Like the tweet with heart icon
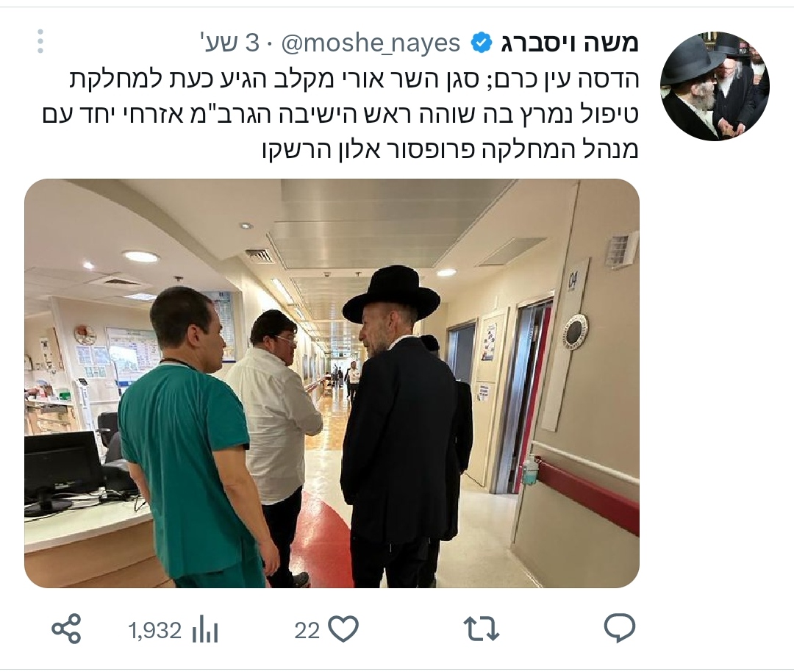The width and height of the screenshot is (794, 672). point(343,629)
